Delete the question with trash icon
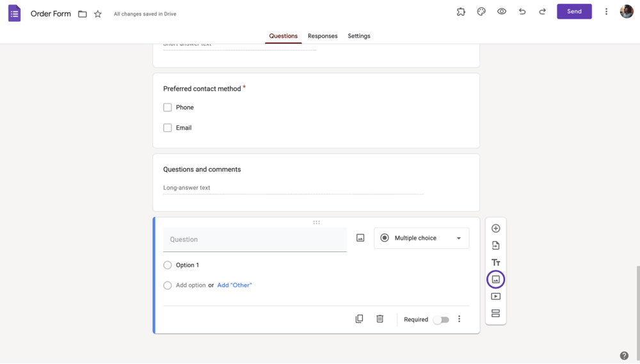This screenshot has width=640, height=364. click(x=380, y=319)
